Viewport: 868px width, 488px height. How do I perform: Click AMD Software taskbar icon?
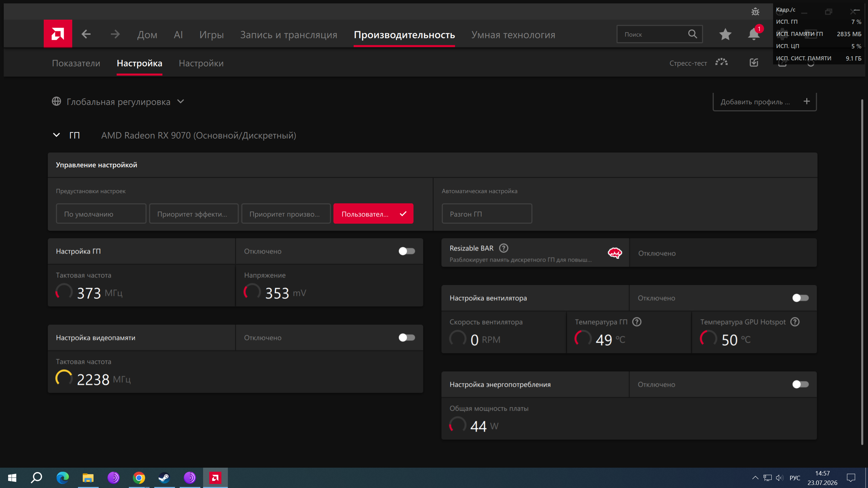pos(215,478)
